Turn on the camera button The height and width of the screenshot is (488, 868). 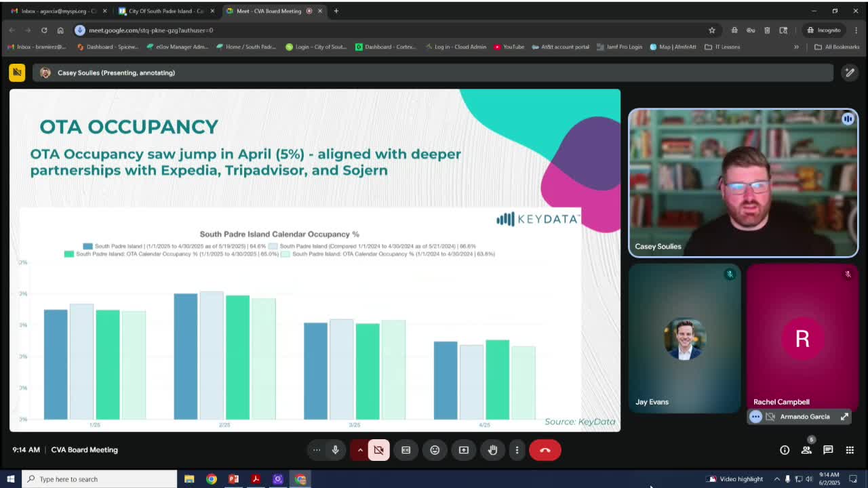click(378, 450)
